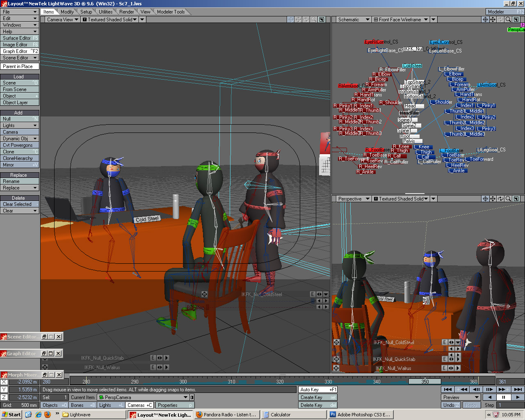Click the rotate-view icon in Perspective viewport header

(x=500, y=199)
